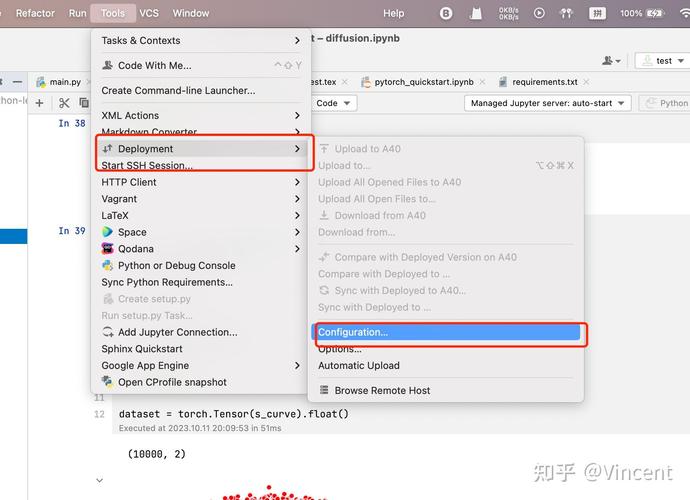Open Space submenu entry
The image size is (690, 500).
coord(201,232)
